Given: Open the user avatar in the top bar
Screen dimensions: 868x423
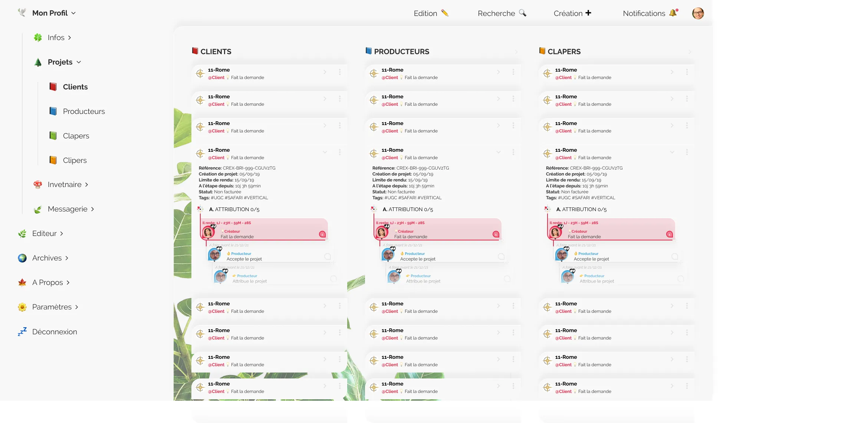Looking at the screenshot, I should click(698, 13).
